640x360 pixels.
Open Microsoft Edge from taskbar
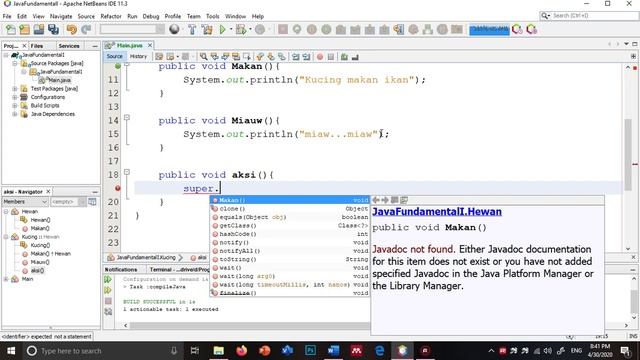click(x=380, y=351)
